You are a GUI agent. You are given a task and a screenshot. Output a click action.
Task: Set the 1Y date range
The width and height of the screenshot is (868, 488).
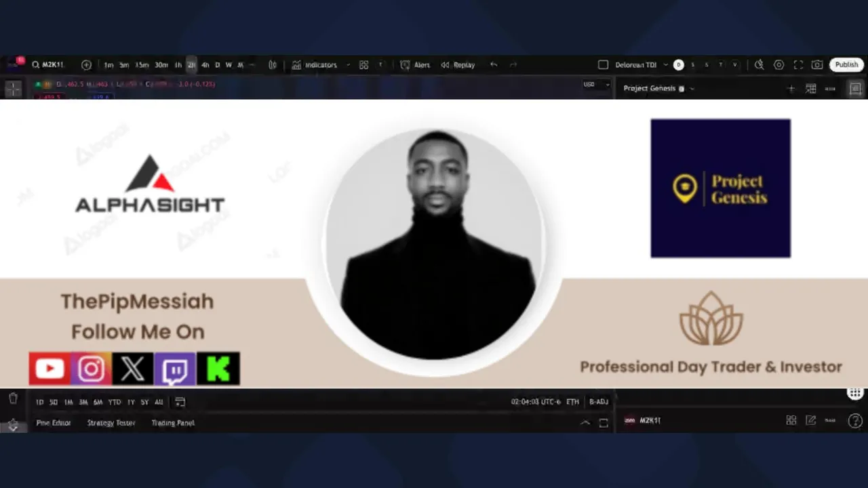pyautogui.click(x=131, y=402)
